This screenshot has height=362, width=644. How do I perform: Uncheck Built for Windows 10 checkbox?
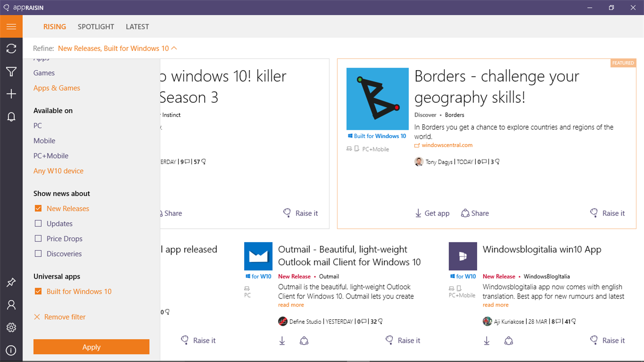(x=38, y=291)
